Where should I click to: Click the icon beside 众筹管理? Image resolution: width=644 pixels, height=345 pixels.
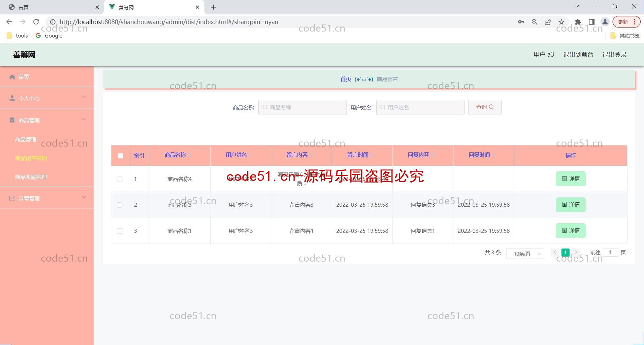(x=12, y=198)
